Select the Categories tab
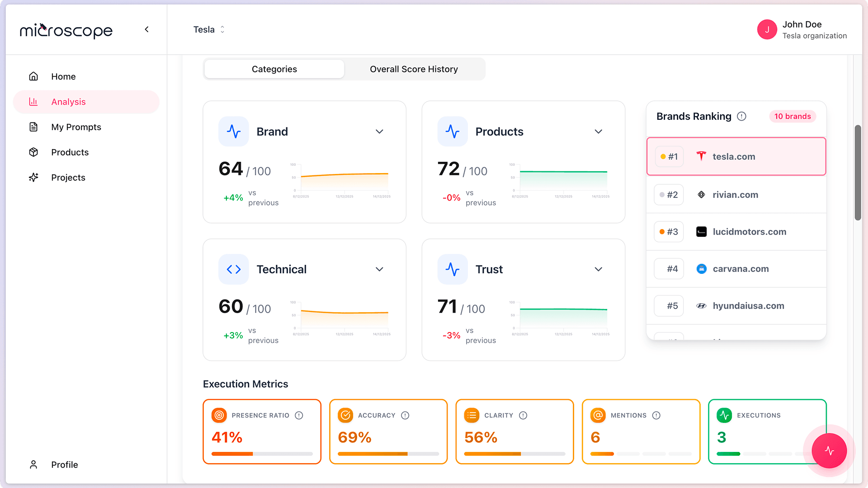868x488 pixels. point(274,69)
